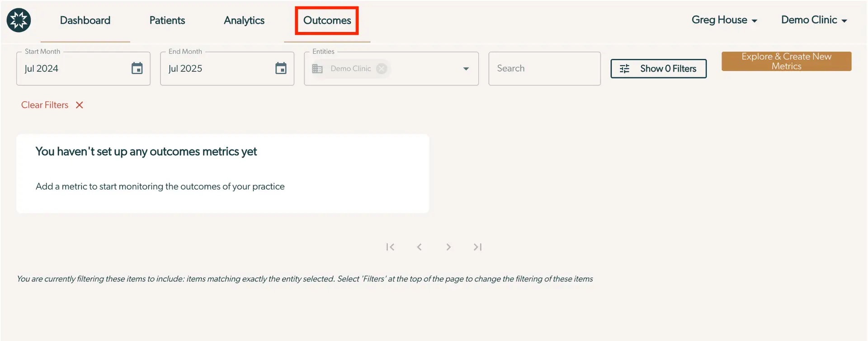This screenshot has height=341, width=868.
Task: Go to the first page
Action: pyautogui.click(x=390, y=247)
